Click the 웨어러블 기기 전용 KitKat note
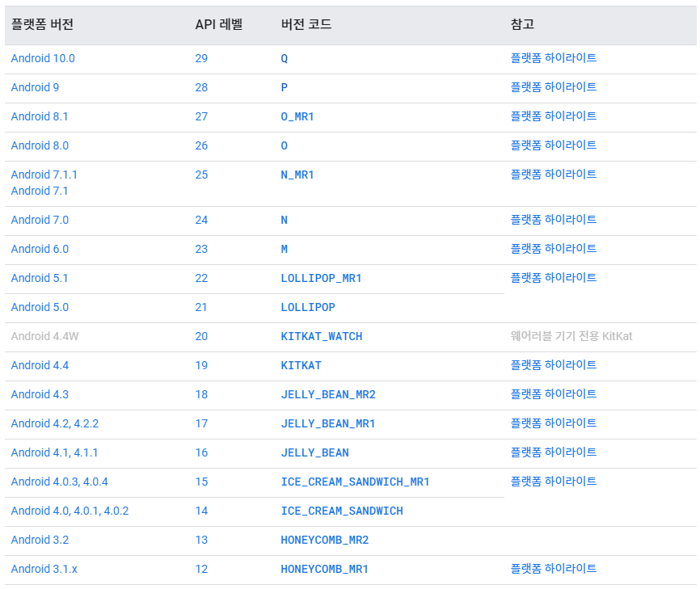Screen dimensions: 700x589 tap(571, 336)
